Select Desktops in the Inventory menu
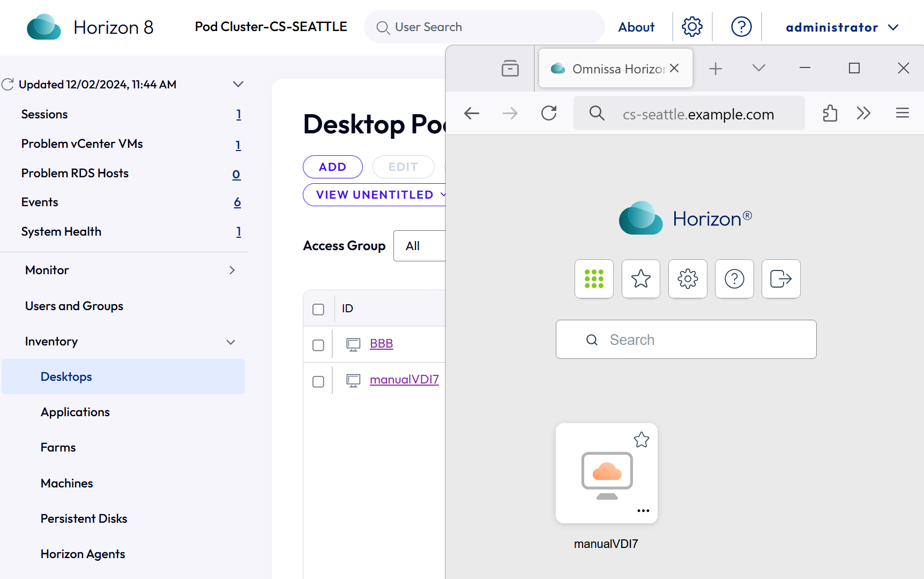The image size is (924, 579). (123, 377)
